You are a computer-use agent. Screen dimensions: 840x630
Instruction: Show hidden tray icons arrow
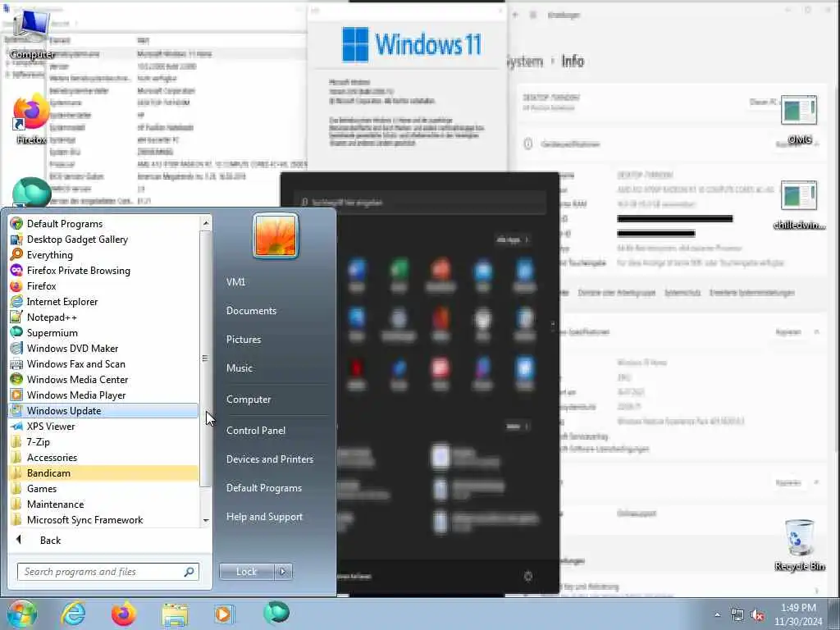[x=717, y=615]
